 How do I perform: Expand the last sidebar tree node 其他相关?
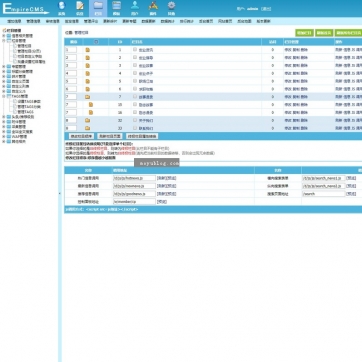[4, 142]
